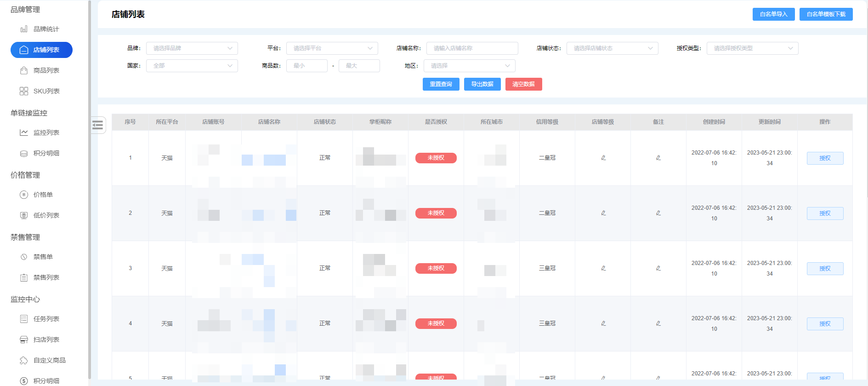Click 白名单导入 button

click(x=774, y=14)
